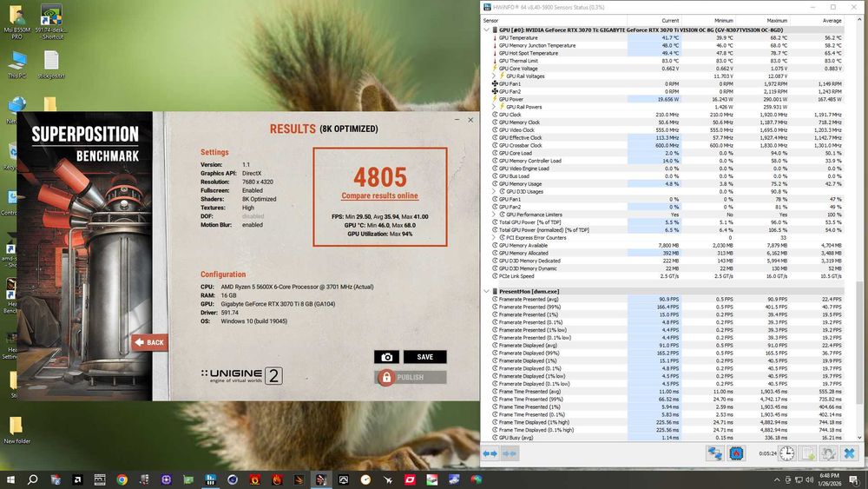This screenshot has height=489, width=868.
Task: Collapse the PresentMon [dwm.exe] group
Action: click(487, 291)
